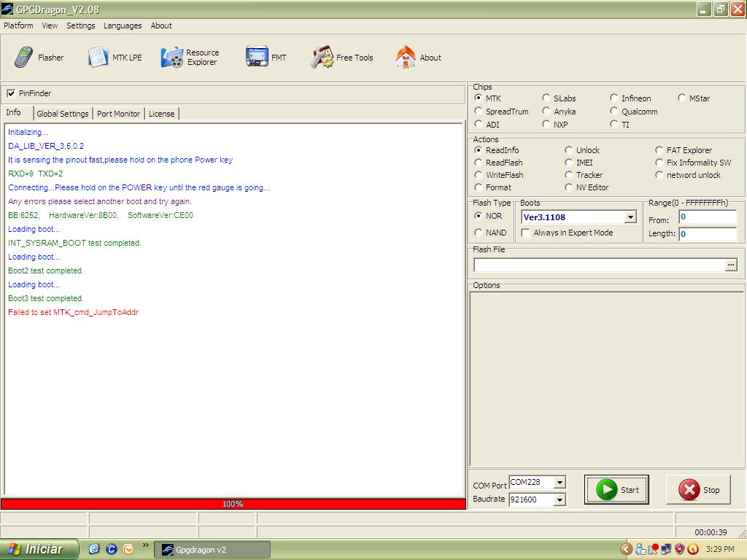747x560 pixels.
Task: Open the Baudrate dropdown list
Action: [559, 499]
